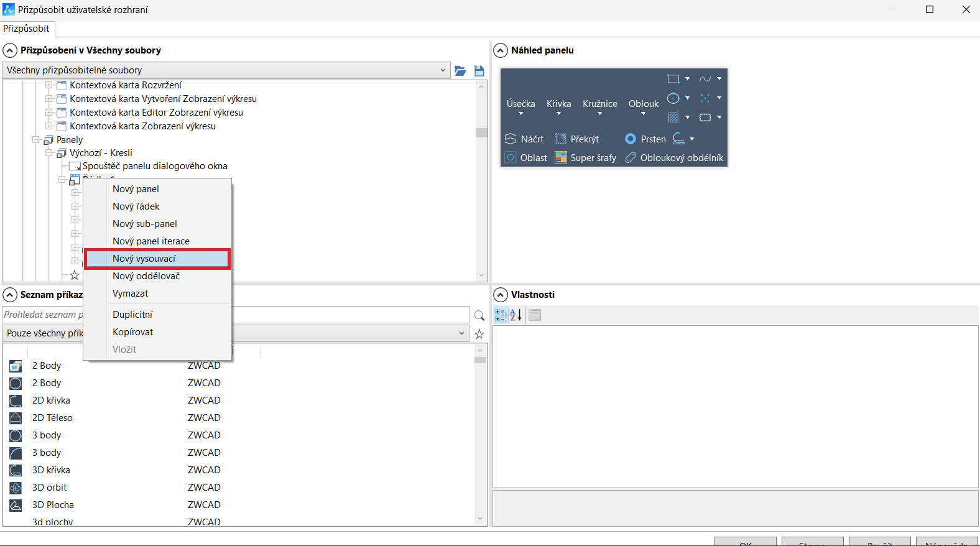980x546 pixels.
Task: Click Duplicitní in the context menu
Action: click(x=132, y=315)
